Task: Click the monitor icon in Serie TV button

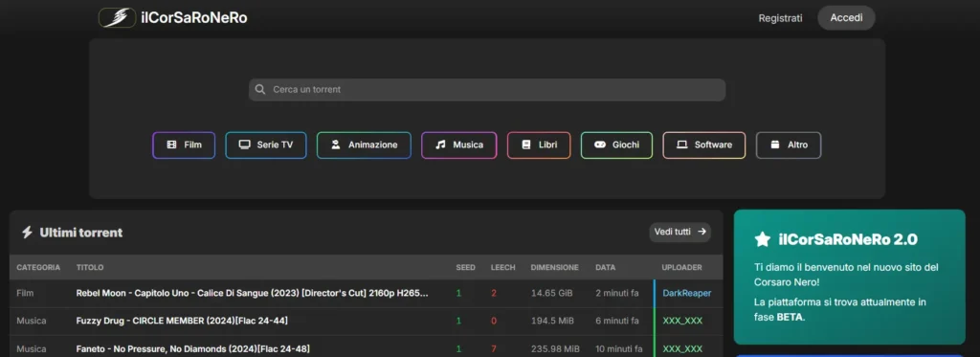Action: point(244,145)
